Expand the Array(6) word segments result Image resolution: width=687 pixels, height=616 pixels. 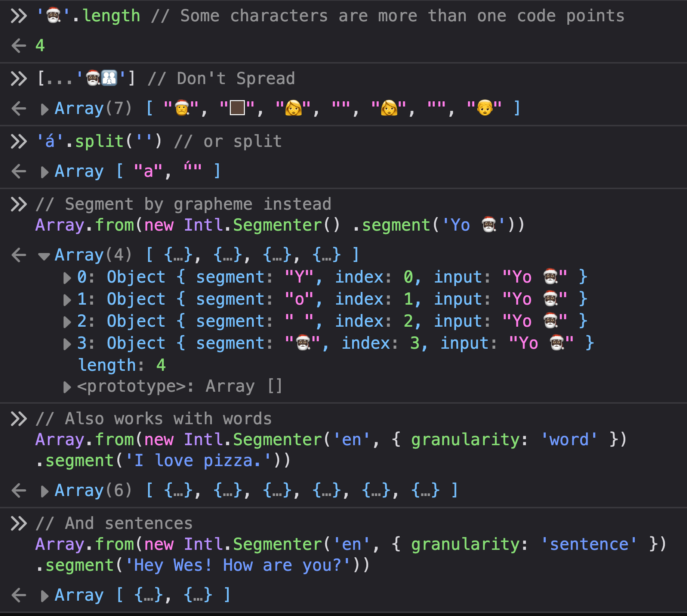pyautogui.click(x=44, y=491)
